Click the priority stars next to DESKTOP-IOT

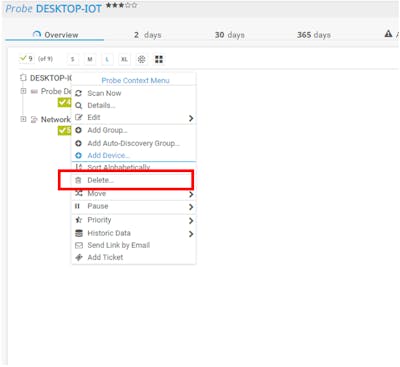[x=121, y=5]
